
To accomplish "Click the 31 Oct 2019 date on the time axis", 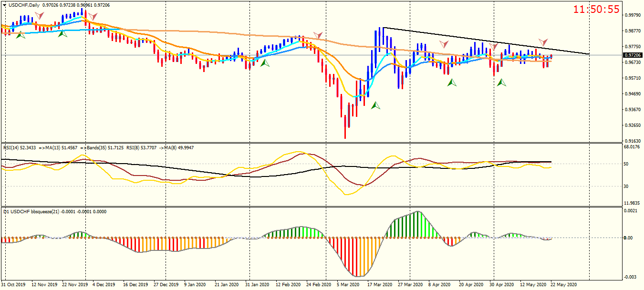I will point(13,285).
